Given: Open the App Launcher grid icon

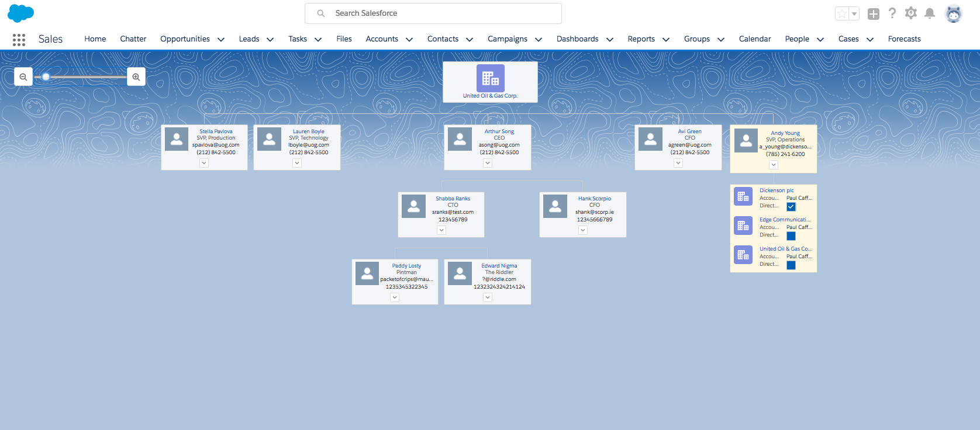Looking at the screenshot, I should [19, 39].
